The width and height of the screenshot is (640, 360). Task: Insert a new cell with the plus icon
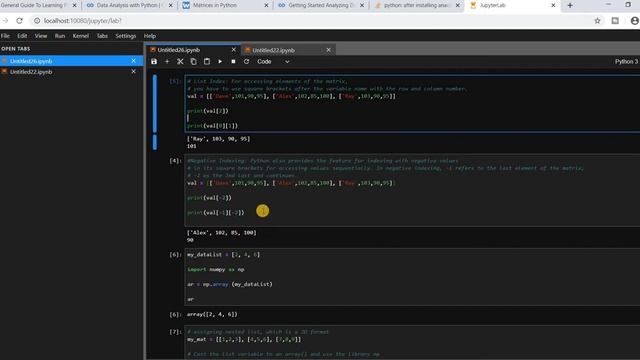click(167, 62)
